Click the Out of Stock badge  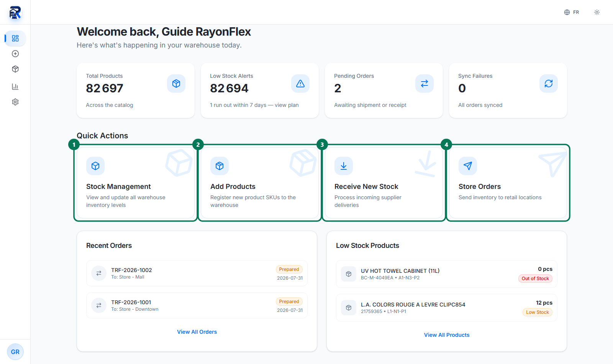point(535,279)
